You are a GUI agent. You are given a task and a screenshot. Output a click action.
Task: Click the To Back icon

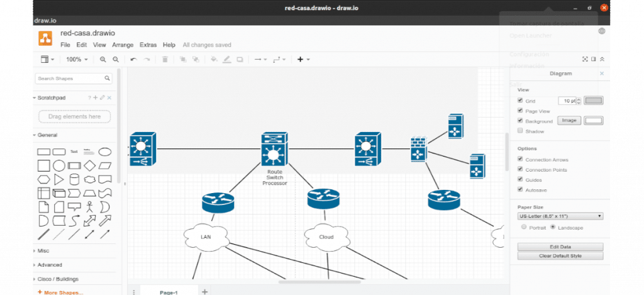(x=196, y=60)
